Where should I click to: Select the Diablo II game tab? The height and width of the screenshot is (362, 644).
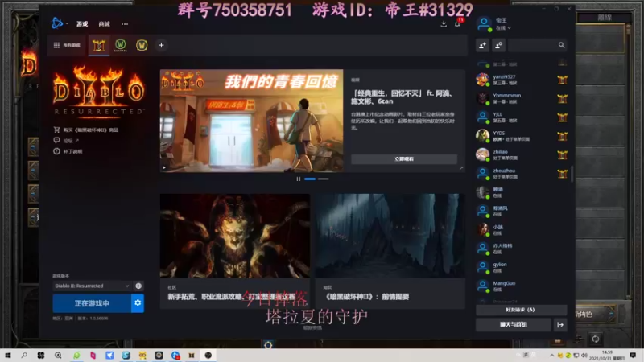tap(98, 45)
